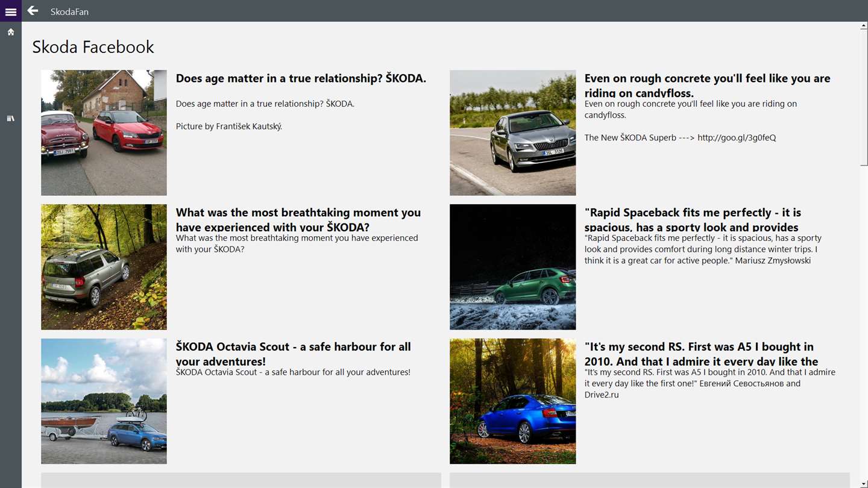Click "Picture by František Kautský." text
Screen dimensions: 868x488
229,127
